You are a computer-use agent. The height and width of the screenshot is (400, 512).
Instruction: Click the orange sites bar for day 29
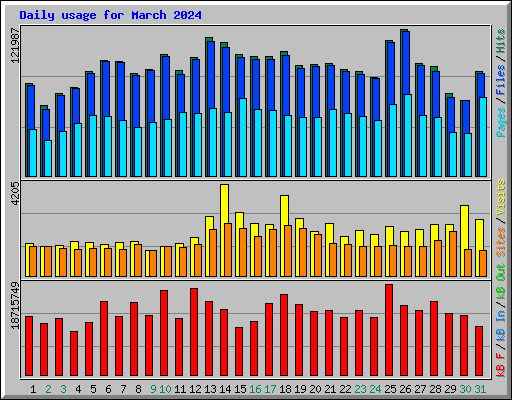coord(453,254)
